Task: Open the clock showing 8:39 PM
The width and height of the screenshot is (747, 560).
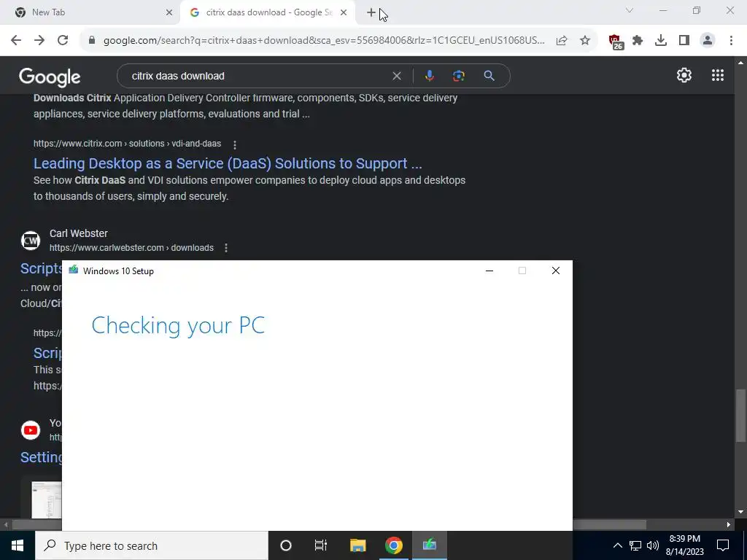Action: click(684, 545)
